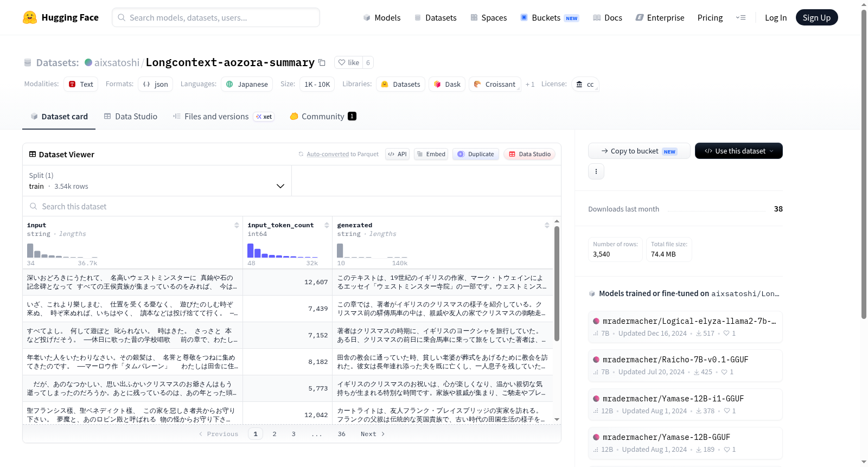
Task: Sort by the generated column
Action: [x=547, y=225]
